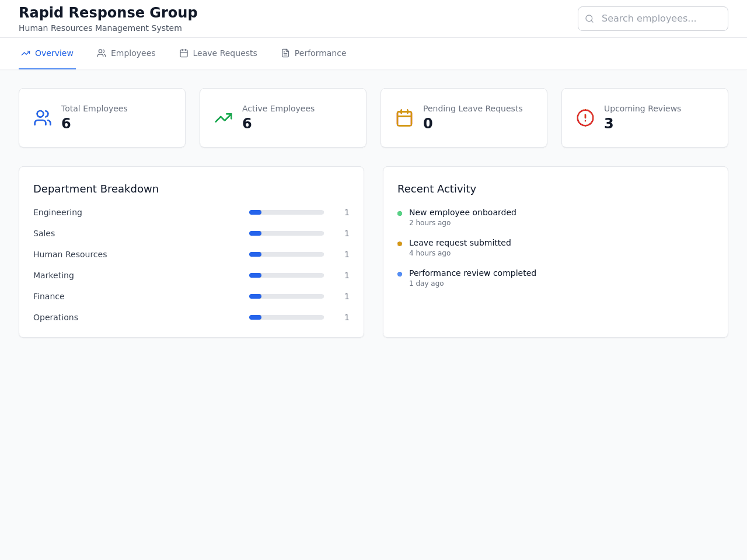The image size is (747, 560).
Task: Click the green trending-up icon on Active Employees card
Action: [224, 118]
